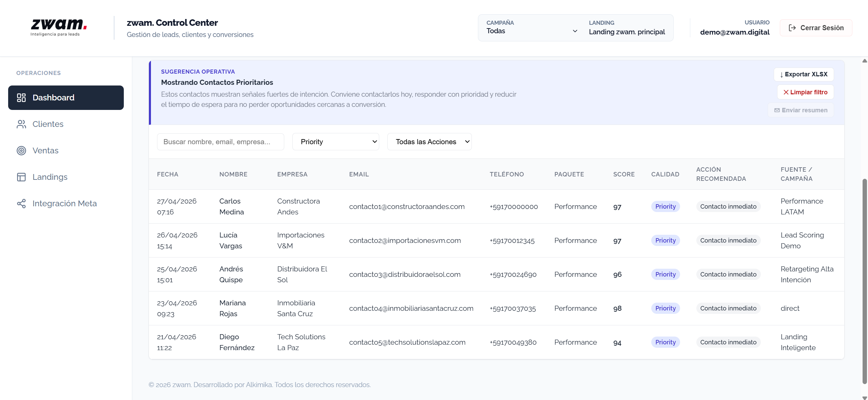Click the Clientes people icon
This screenshot has width=868, height=400.
pyautogui.click(x=21, y=124)
